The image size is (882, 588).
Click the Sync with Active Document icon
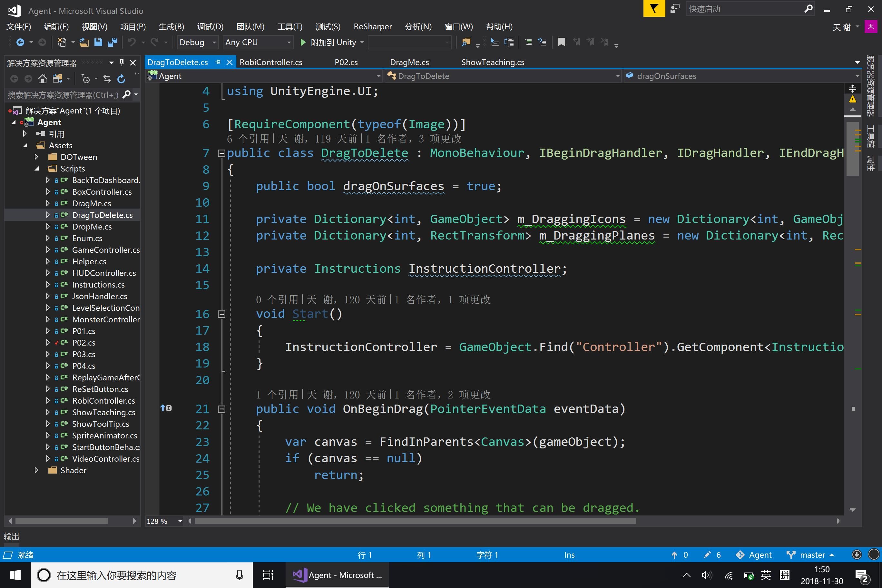(107, 79)
